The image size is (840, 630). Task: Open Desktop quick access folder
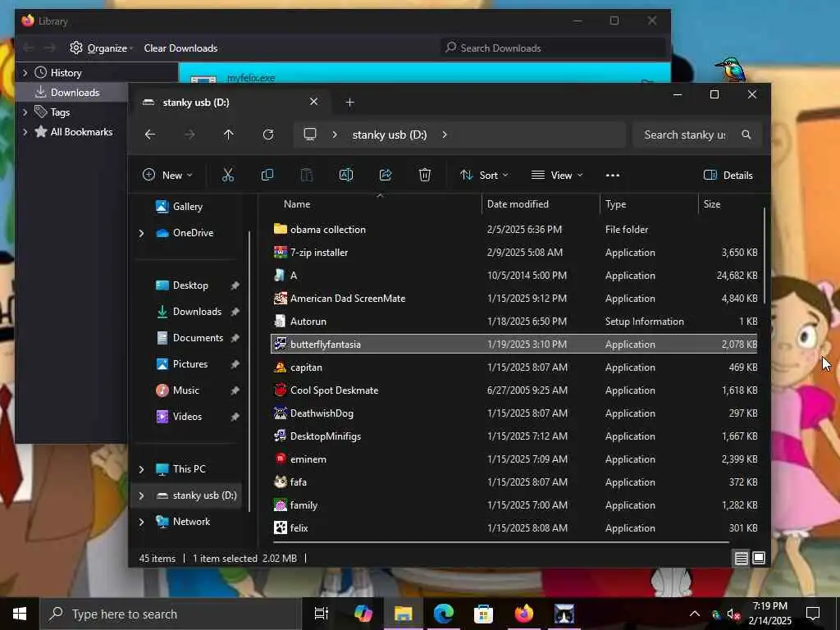click(x=190, y=285)
